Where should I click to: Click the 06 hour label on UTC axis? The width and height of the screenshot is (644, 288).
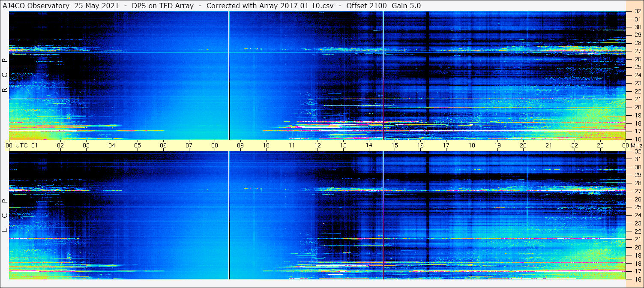coord(163,145)
